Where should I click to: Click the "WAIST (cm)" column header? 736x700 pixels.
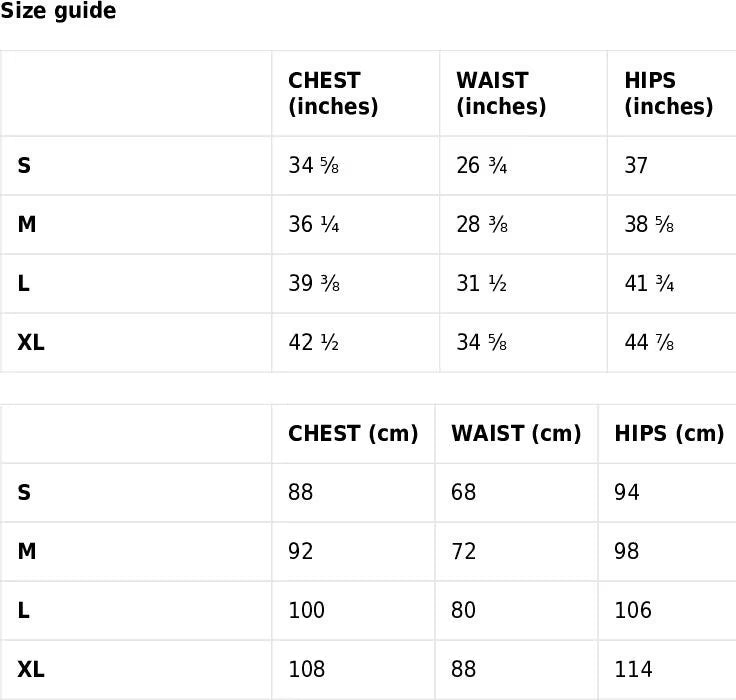tap(516, 434)
